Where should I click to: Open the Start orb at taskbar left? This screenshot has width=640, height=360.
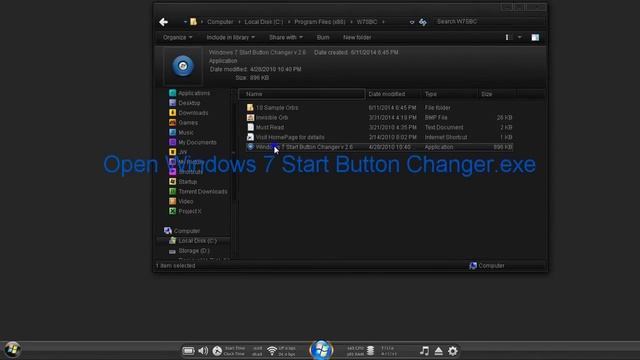point(12,350)
